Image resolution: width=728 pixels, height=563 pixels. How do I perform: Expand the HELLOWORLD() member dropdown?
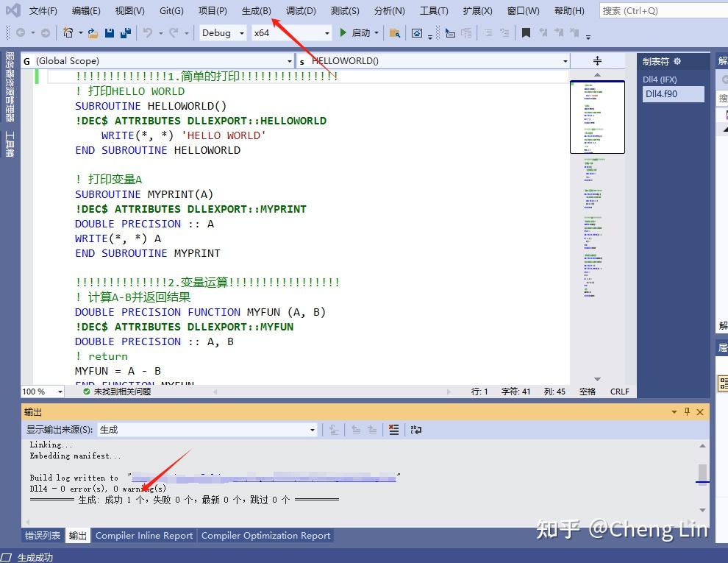[x=564, y=60]
